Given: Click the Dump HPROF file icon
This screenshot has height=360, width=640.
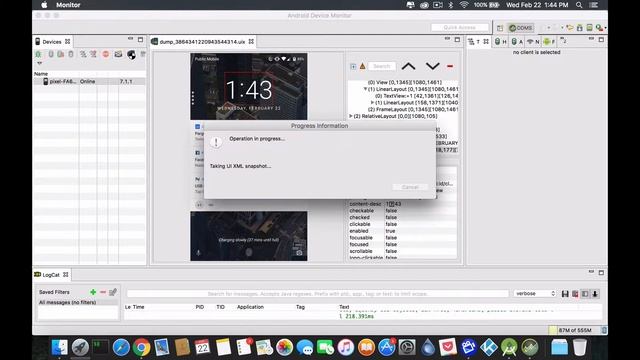Looking at the screenshot, I should point(60,54).
